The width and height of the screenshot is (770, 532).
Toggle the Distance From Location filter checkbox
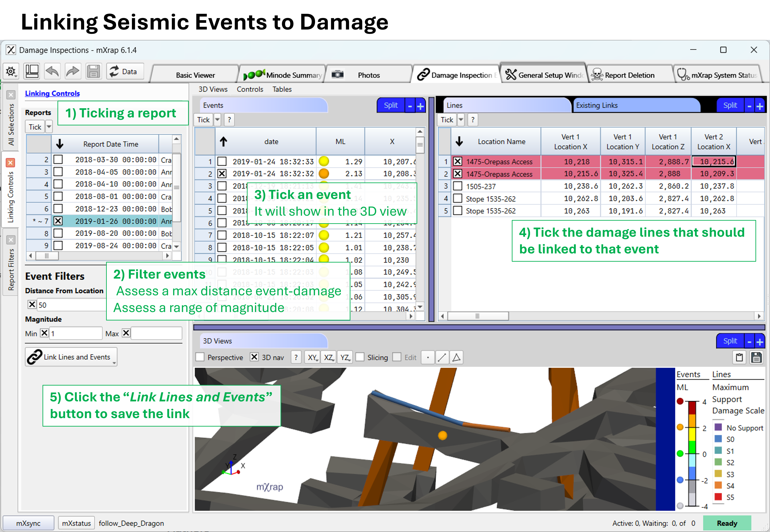[32, 304]
